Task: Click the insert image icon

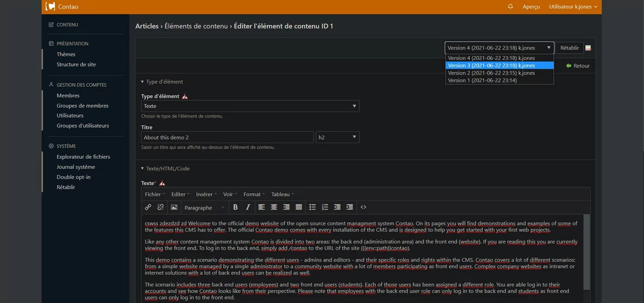Action: click(174, 207)
